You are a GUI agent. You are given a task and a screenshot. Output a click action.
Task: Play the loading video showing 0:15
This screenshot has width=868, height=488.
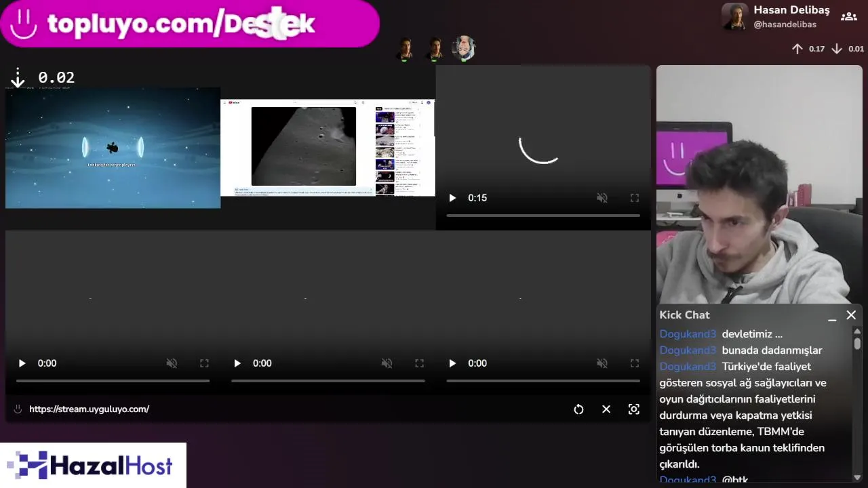pyautogui.click(x=452, y=198)
